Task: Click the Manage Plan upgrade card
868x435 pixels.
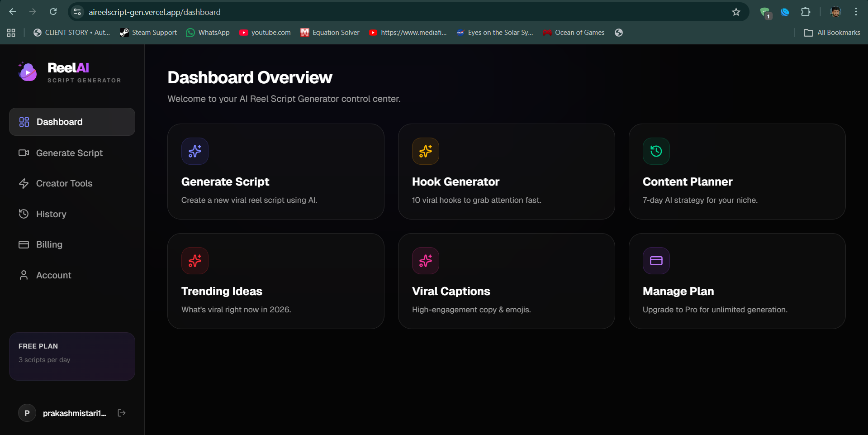Action: coord(736,281)
